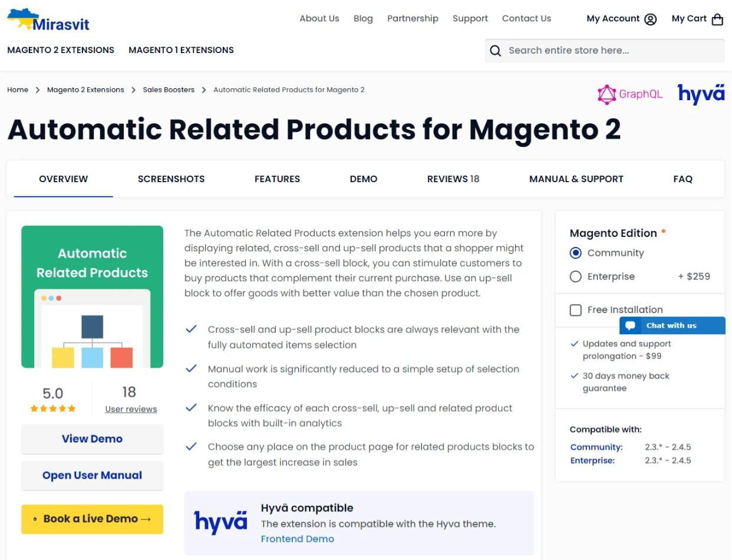The height and width of the screenshot is (560, 732).
Task: Expand the Magento 1 Extensions menu
Action: click(181, 50)
